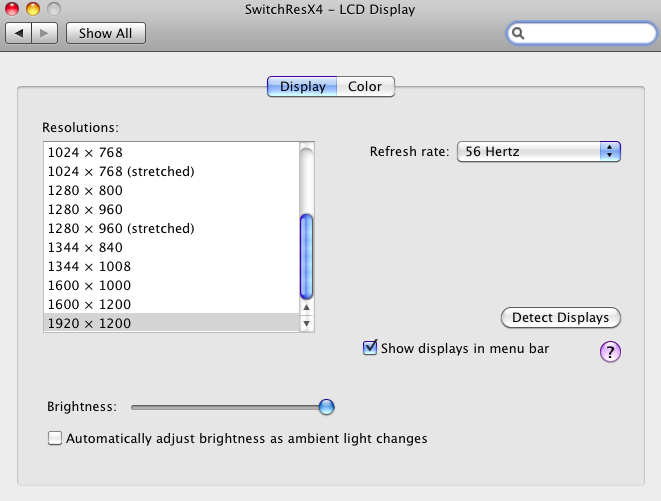Select 1280 × 800 resolution

tap(171, 190)
